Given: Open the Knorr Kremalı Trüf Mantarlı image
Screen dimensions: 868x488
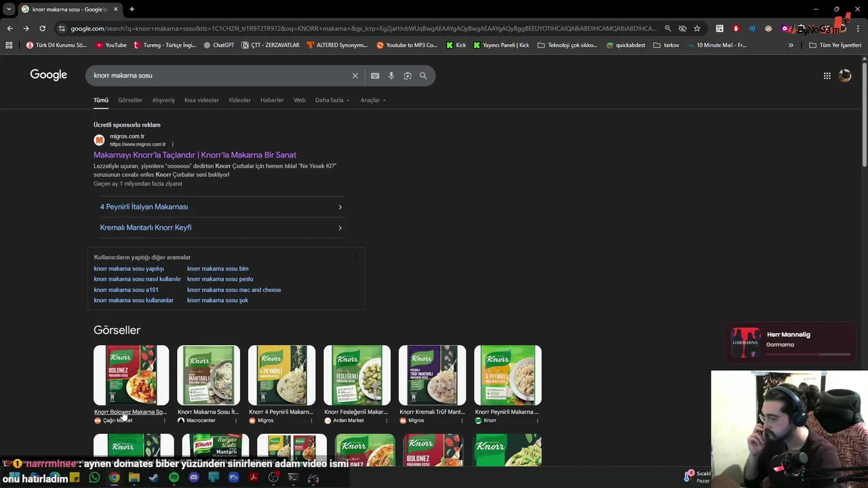Looking at the screenshot, I should (x=432, y=375).
